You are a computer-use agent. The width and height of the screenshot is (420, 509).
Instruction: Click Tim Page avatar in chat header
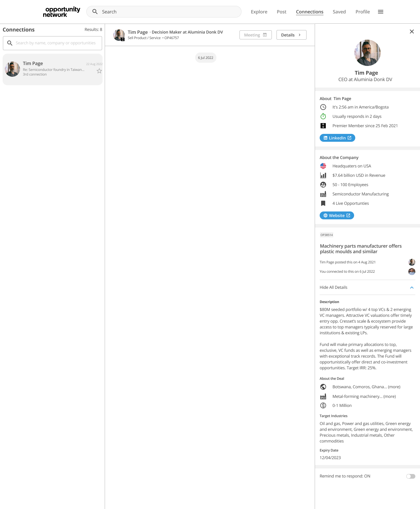(119, 35)
